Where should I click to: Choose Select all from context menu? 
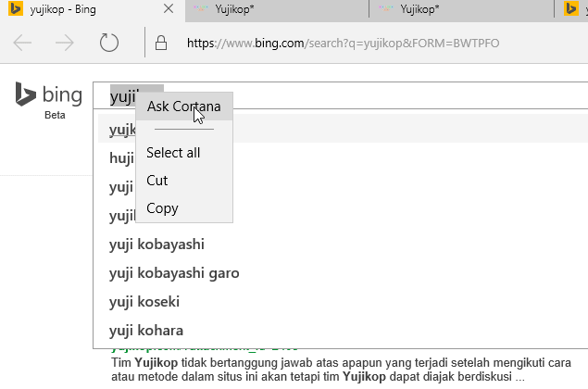(184, 153)
